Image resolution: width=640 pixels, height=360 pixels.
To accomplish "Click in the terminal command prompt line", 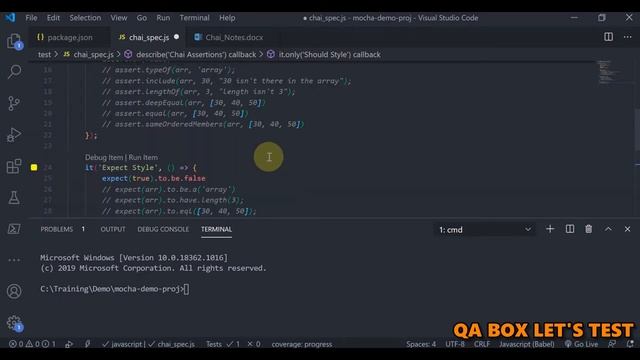I will tap(114, 289).
